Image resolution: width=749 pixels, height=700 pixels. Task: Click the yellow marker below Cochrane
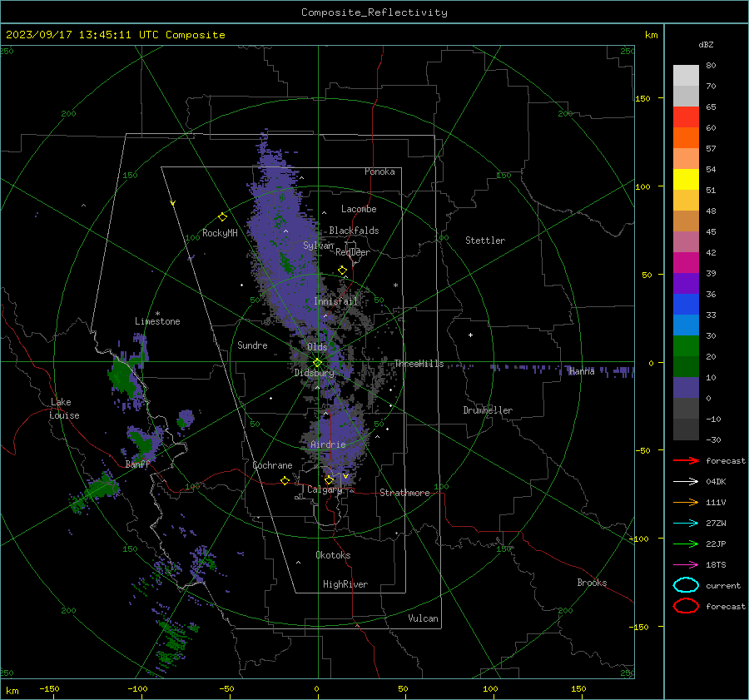pos(285,480)
